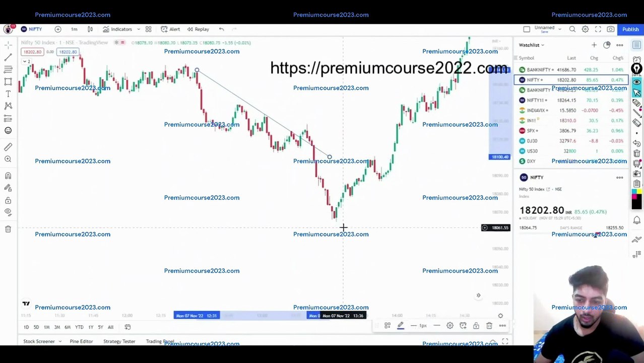Show All time range data
644x363 pixels.
(110, 327)
